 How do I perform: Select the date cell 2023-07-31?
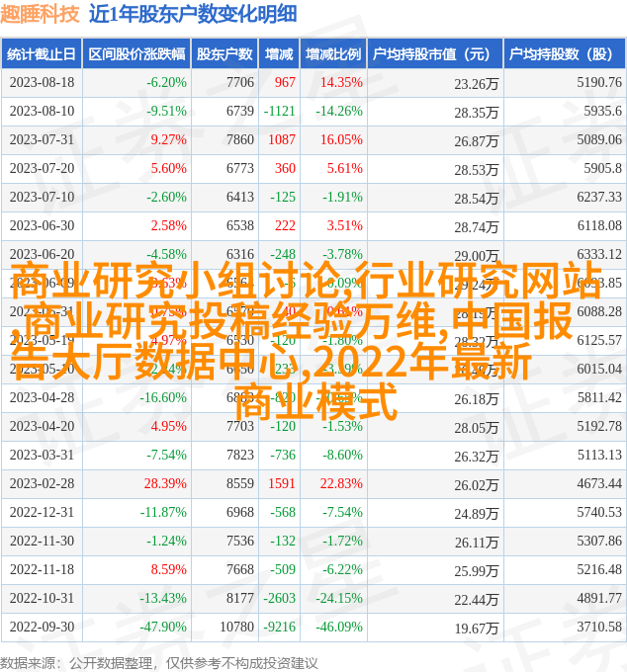point(42,139)
